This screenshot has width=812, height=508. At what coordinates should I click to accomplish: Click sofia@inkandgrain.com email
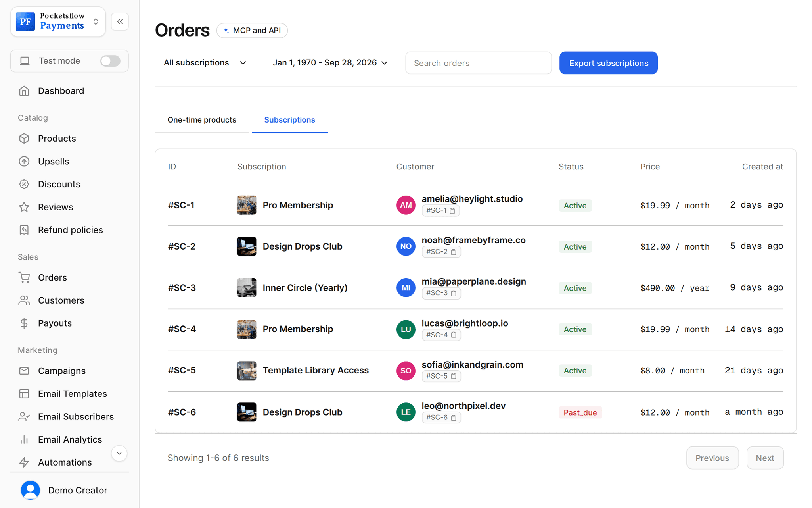pyautogui.click(x=472, y=364)
